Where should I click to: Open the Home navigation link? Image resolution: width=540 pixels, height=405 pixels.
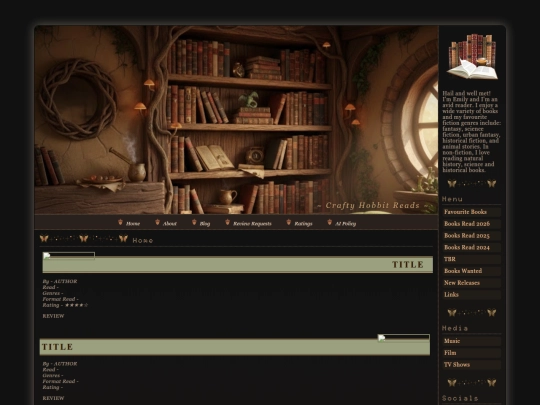tap(133, 224)
